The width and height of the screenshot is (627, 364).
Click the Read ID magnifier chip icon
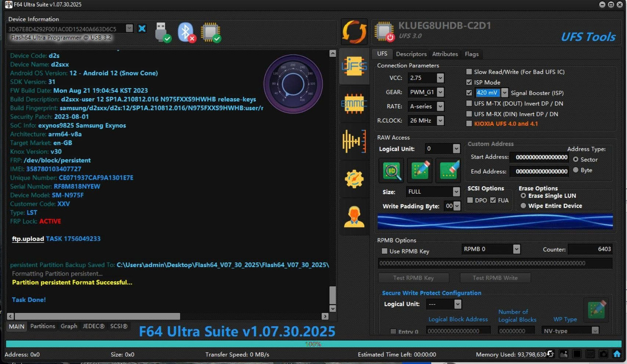coord(391,170)
